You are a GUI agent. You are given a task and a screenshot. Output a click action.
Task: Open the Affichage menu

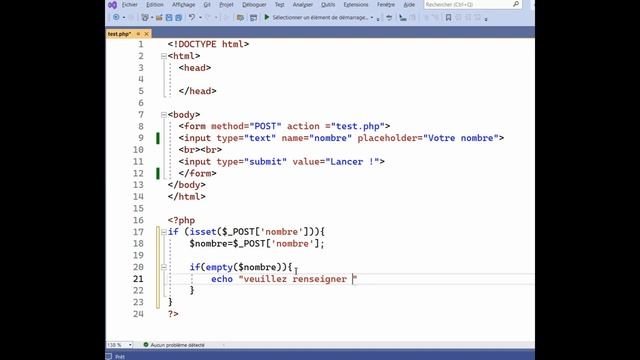click(184, 5)
